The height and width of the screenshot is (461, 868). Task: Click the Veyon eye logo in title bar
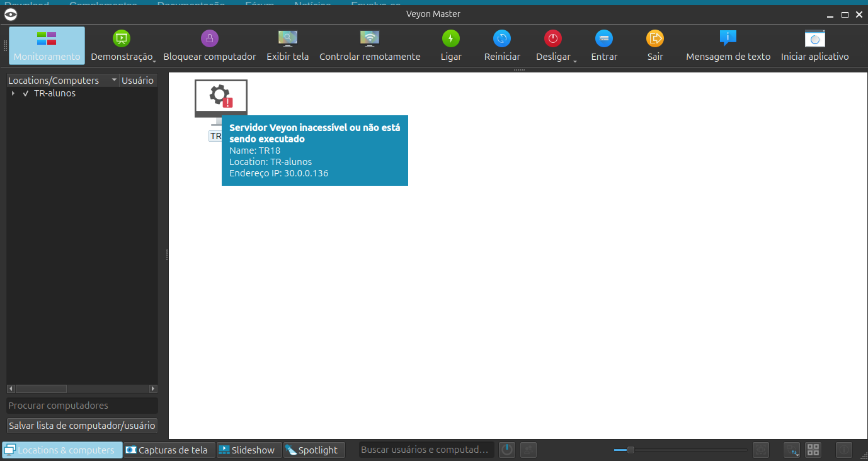coord(11,14)
